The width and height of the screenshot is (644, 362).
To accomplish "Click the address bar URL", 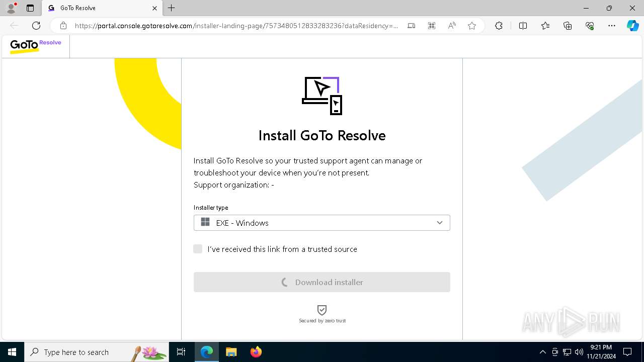I will [x=236, y=26].
